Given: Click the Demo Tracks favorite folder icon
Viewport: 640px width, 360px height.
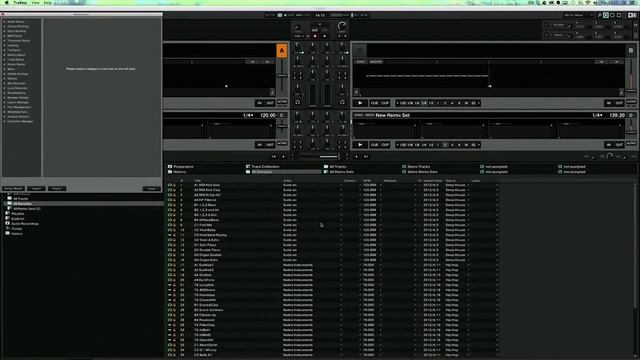Looking at the screenshot, I should point(404,167).
